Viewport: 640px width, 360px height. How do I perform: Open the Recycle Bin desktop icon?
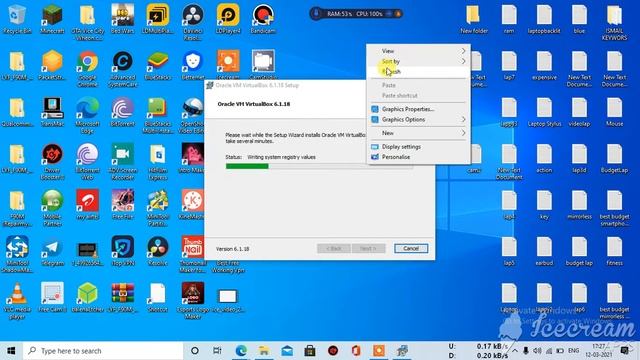(x=17, y=19)
